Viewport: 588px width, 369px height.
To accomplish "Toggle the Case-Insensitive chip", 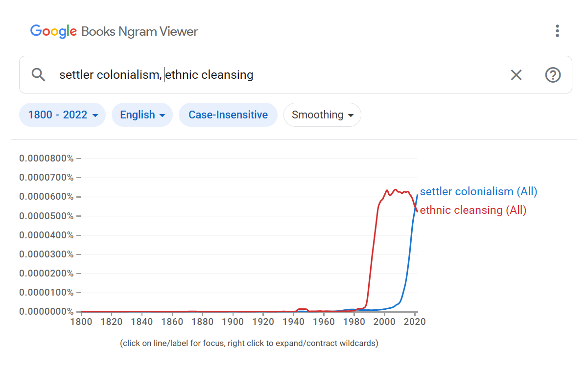I will click(x=228, y=115).
